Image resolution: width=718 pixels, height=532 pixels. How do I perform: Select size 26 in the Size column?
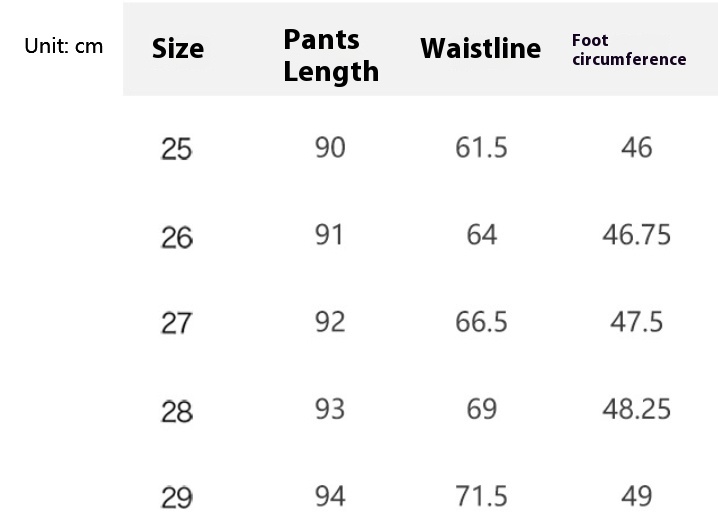[x=177, y=238]
